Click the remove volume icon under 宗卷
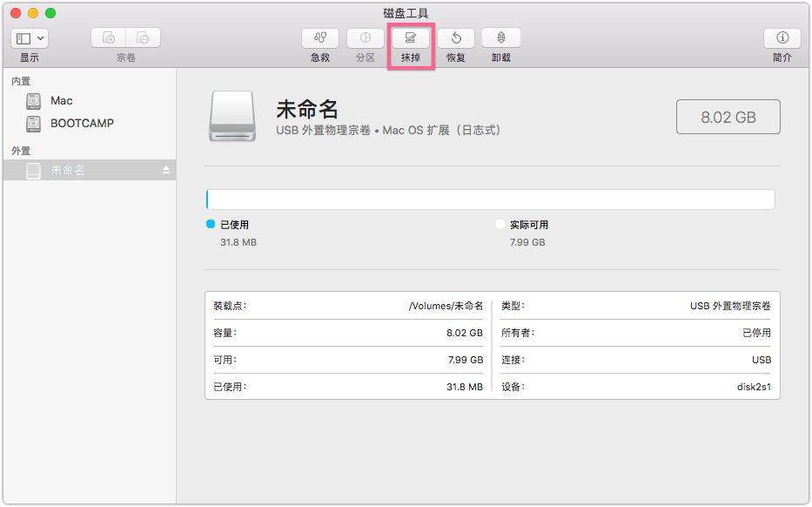The height and width of the screenshot is (507, 812). 142,37
